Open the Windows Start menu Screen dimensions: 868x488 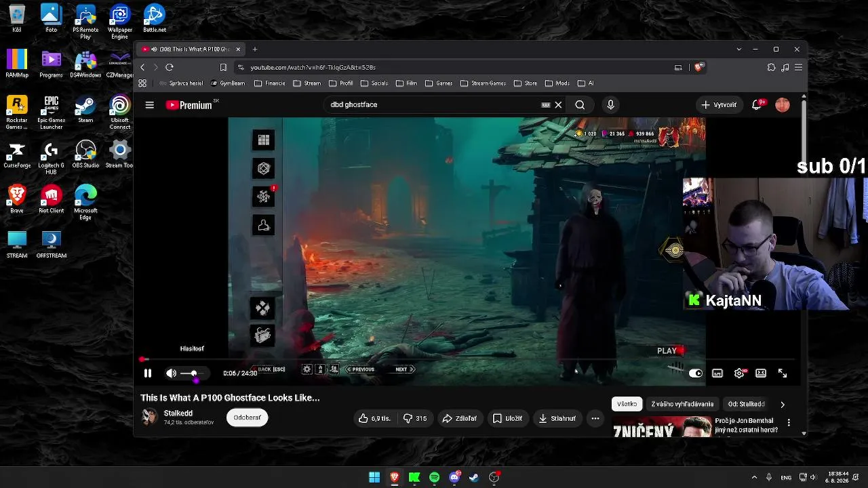[374, 477]
